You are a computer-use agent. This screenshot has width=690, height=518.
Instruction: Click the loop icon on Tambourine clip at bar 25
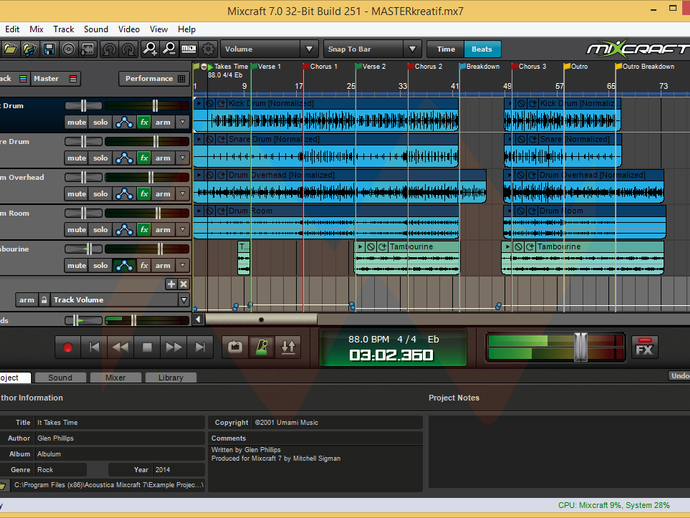pyautogui.click(x=382, y=247)
